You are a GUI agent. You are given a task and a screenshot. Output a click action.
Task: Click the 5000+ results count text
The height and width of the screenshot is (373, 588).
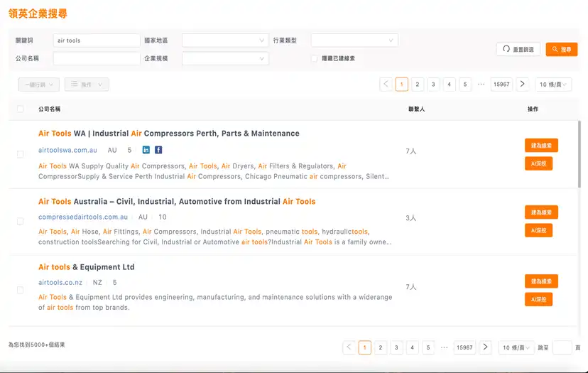(x=37, y=345)
